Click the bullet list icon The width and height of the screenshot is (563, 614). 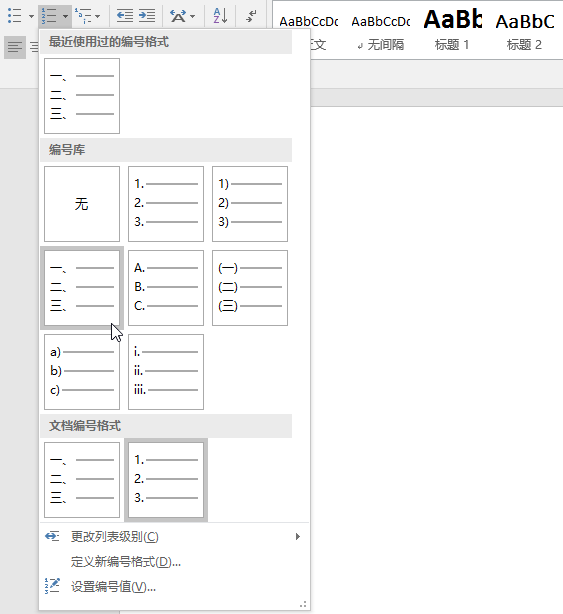[x=15, y=16]
